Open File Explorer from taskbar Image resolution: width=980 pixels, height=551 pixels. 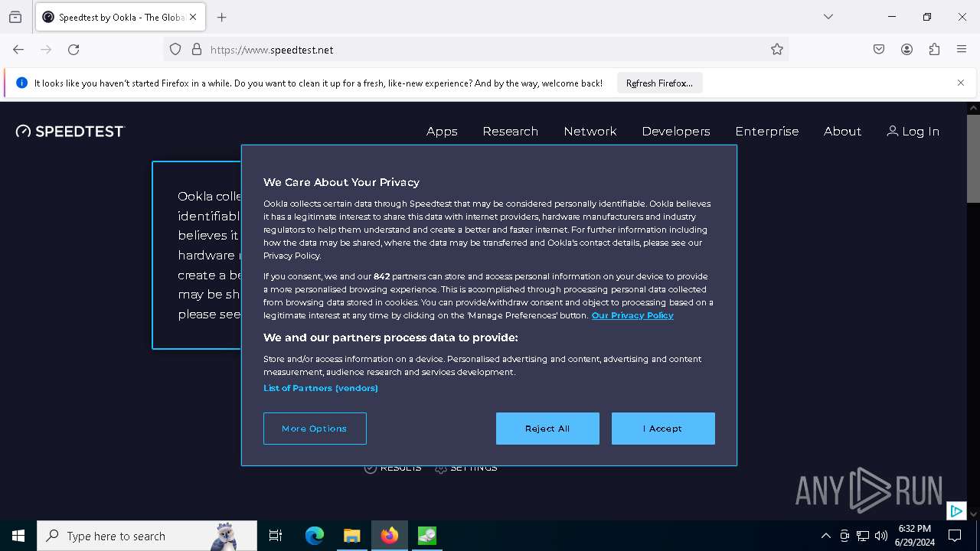click(x=351, y=536)
